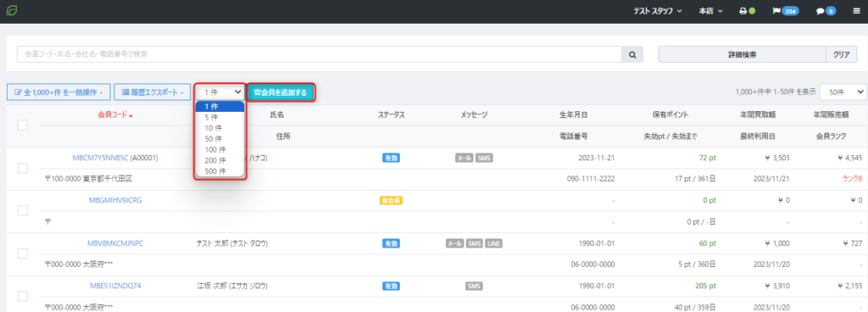Open the chat messages with 9 badge
Image resolution: width=868 pixels, height=312 pixels.
pos(826,11)
